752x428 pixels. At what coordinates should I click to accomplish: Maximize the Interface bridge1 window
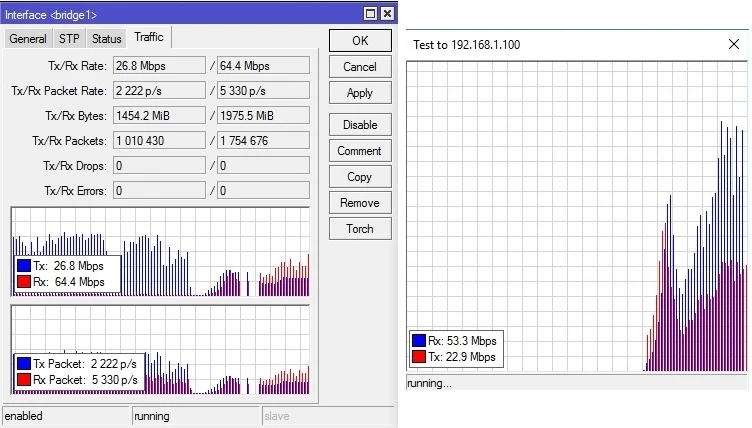tap(370, 13)
